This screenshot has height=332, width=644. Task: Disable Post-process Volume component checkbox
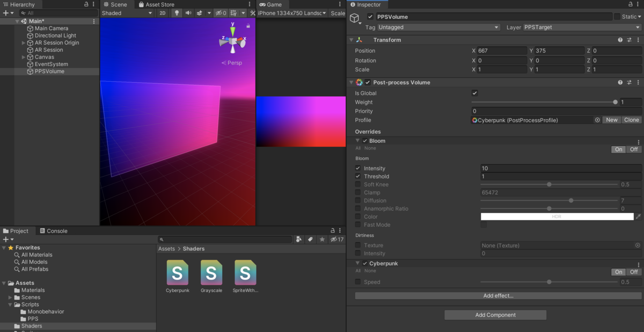pyautogui.click(x=368, y=82)
